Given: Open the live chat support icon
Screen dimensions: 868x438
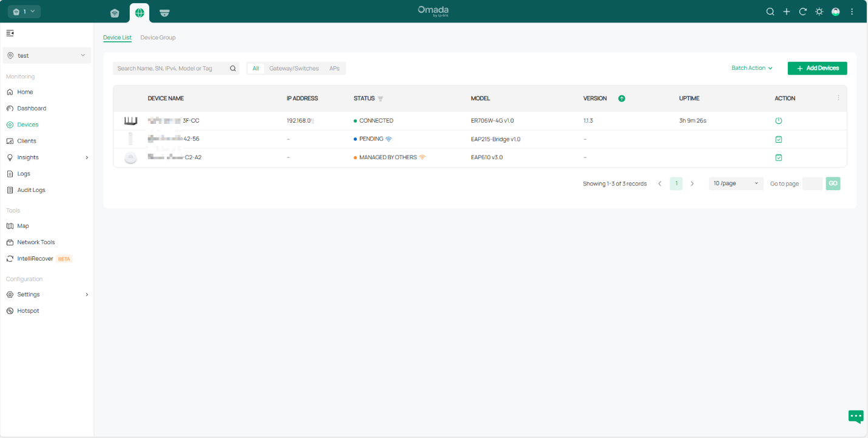Looking at the screenshot, I should coord(856,416).
